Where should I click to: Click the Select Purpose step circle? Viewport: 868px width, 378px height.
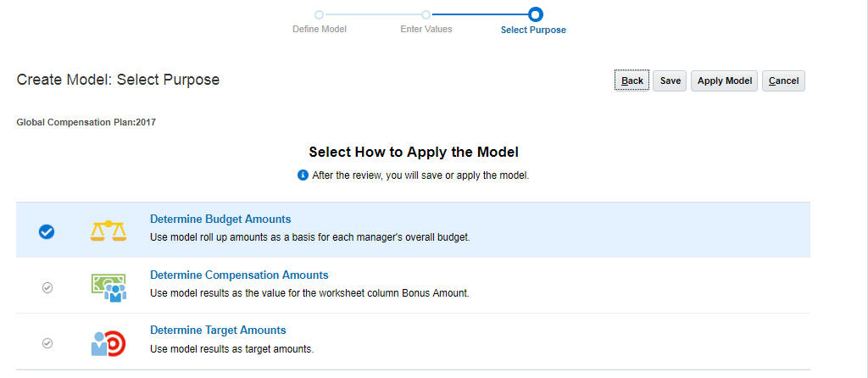click(x=534, y=14)
